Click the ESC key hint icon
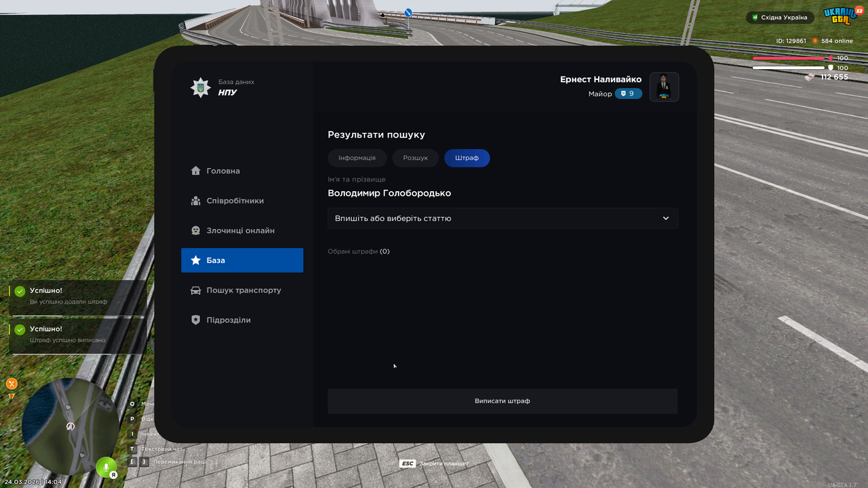The image size is (868, 488). coord(407,464)
